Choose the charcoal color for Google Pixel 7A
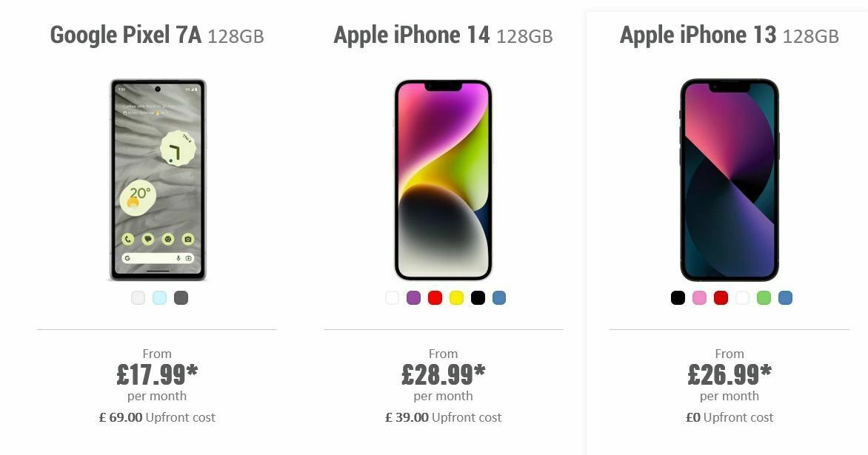Viewport: 868px width, 455px height. (180, 297)
